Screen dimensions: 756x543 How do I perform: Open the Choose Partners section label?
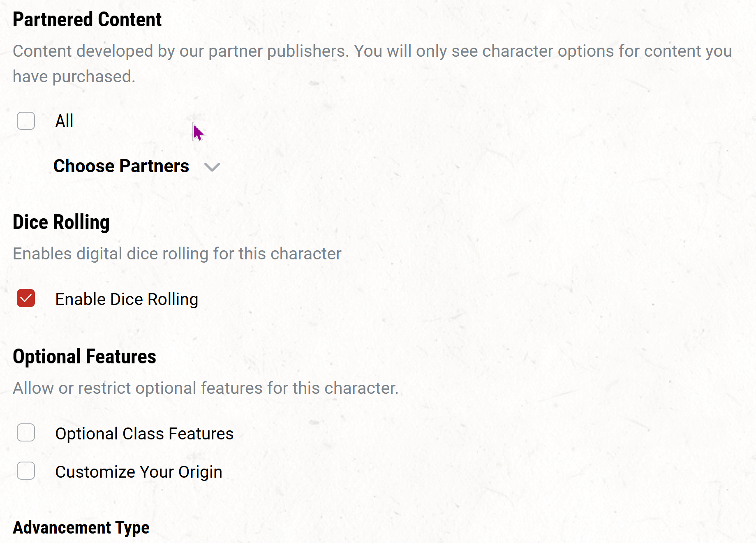(121, 166)
